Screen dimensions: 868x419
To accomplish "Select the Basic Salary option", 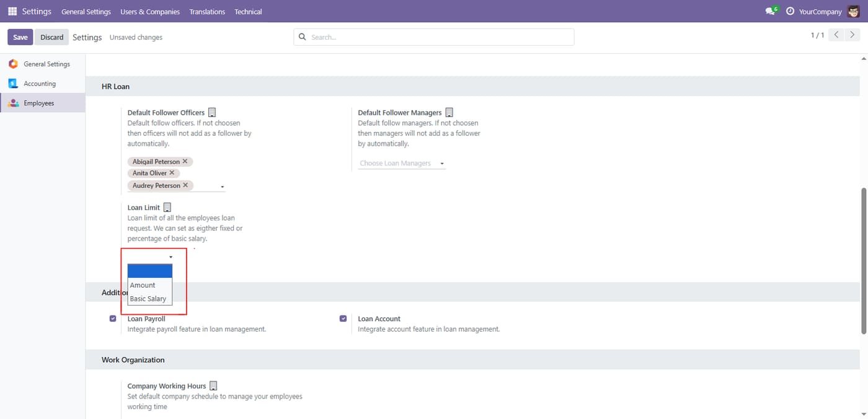I will pos(150,299).
